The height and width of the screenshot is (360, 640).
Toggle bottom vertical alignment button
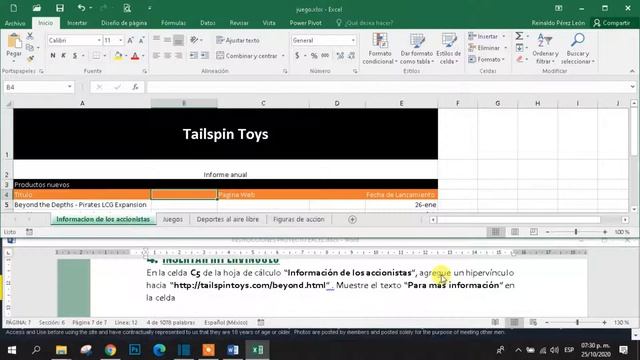coord(178,40)
